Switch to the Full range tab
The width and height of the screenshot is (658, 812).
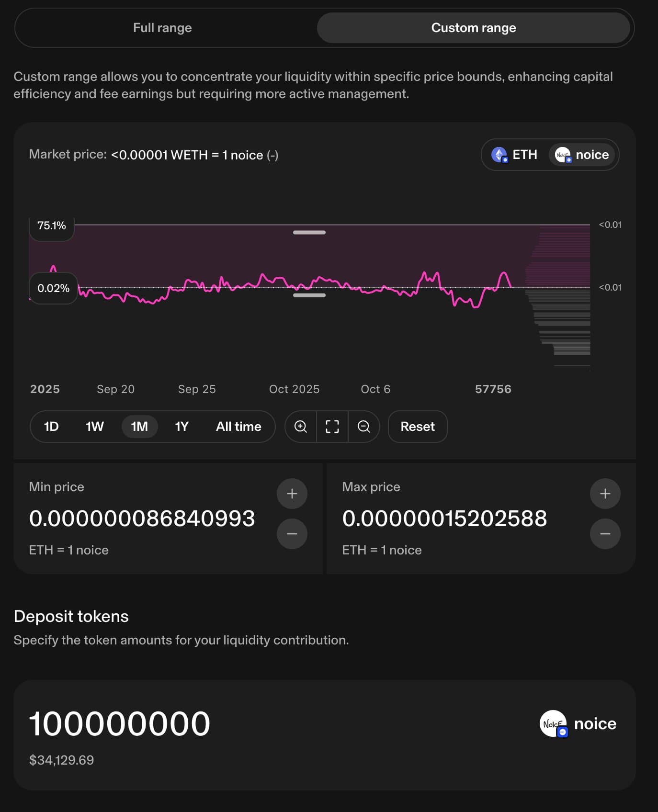162,28
